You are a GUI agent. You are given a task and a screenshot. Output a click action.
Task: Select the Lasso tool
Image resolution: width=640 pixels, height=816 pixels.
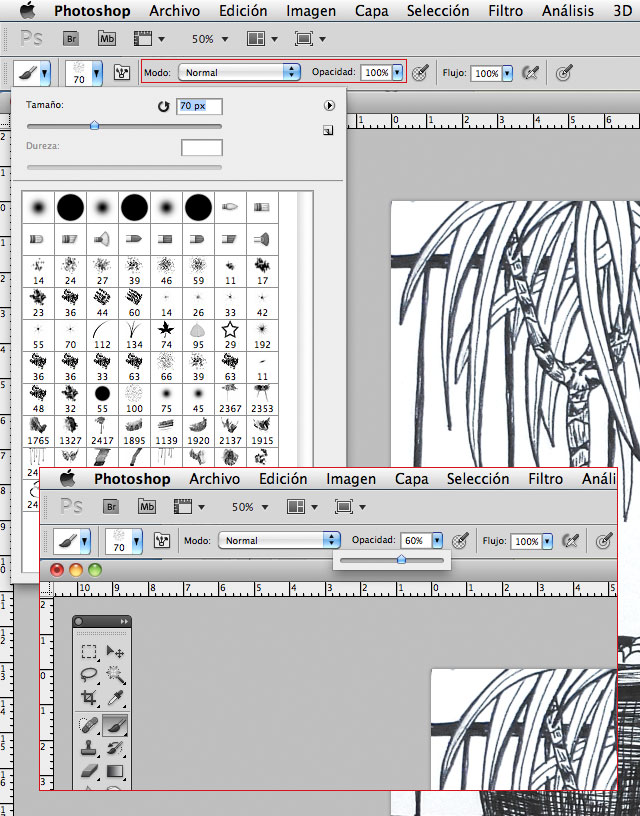click(x=89, y=674)
